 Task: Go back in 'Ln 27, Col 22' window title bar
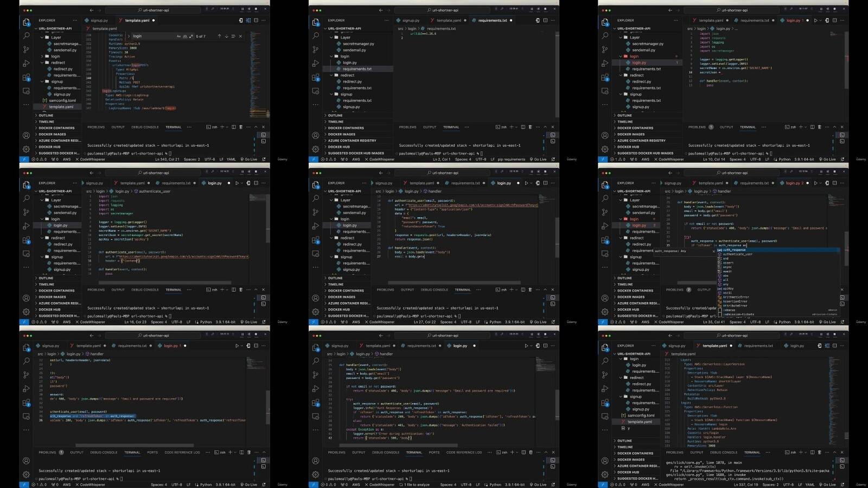(381, 173)
